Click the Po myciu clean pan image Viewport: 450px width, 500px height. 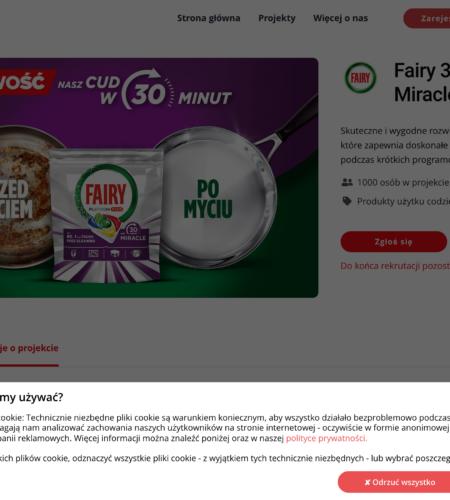pyautogui.click(x=213, y=197)
